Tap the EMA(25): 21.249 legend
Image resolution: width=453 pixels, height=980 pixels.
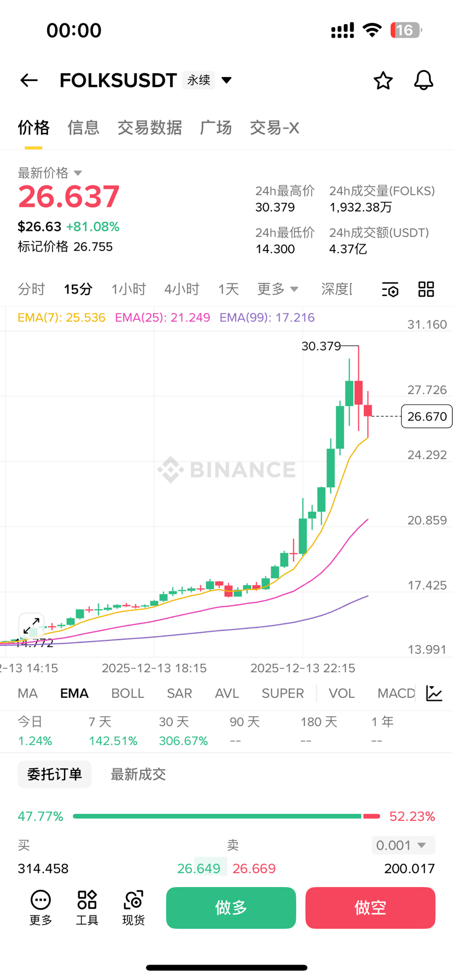(162, 318)
